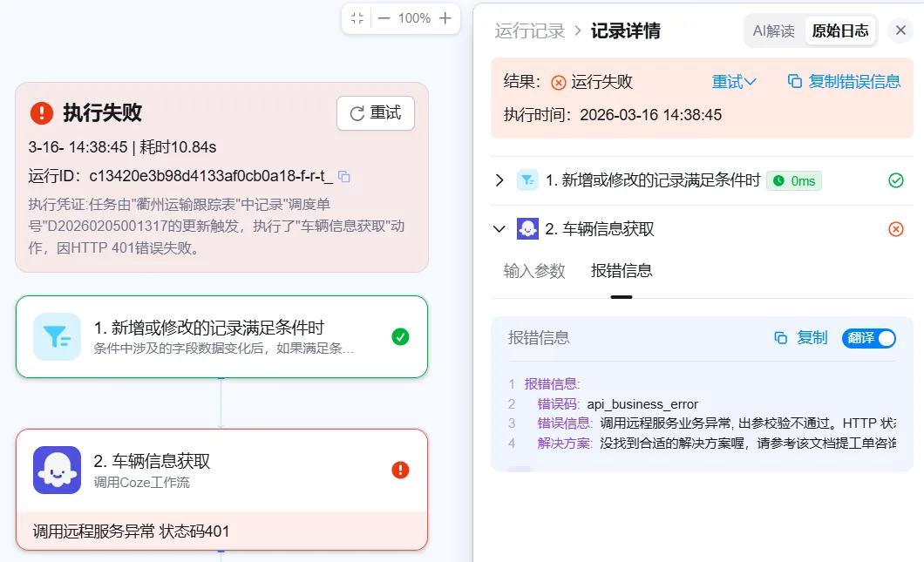Collapse step 2 车辆信息获取
Screen dimensions: 924x562
pos(499,229)
